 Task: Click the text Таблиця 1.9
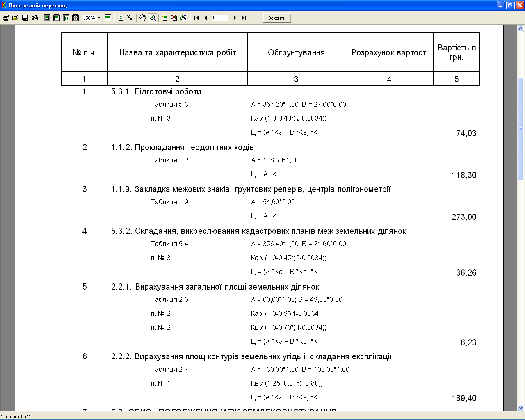pyautogui.click(x=169, y=202)
